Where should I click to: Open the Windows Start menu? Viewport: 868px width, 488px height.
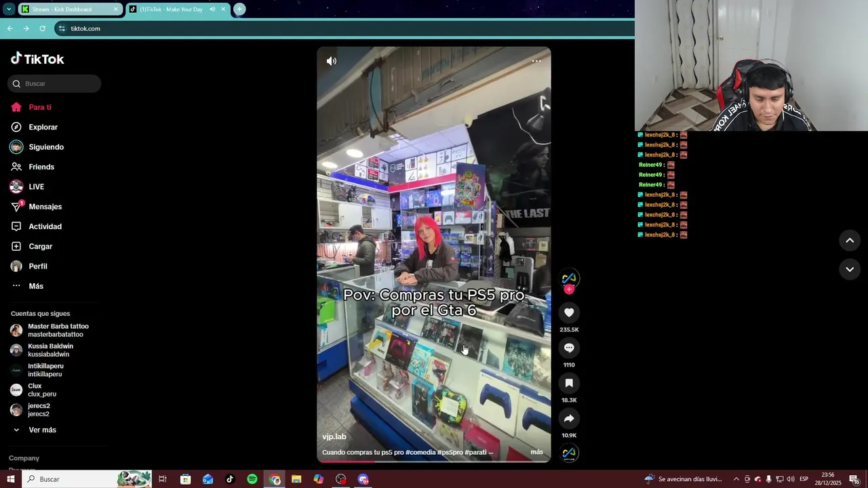tap(10, 479)
